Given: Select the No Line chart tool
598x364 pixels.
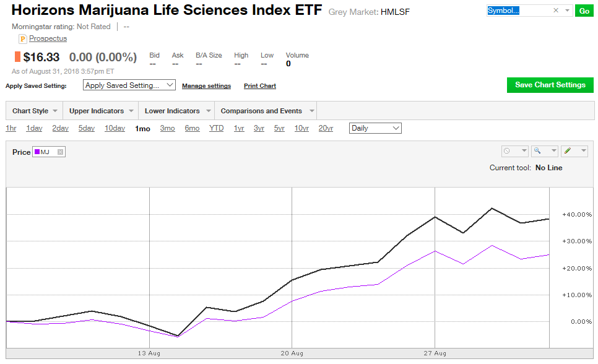Looking at the screenshot, I should [x=505, y=150].
